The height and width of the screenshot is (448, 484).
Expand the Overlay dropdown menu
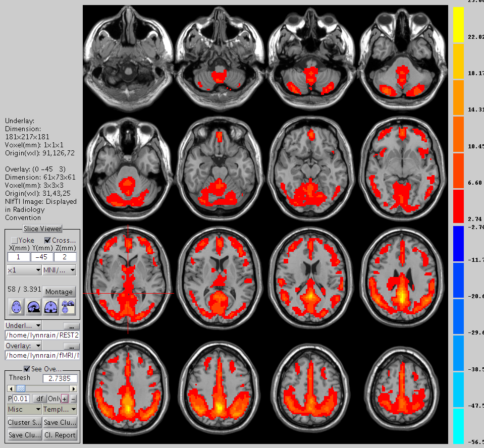click(x=23, y=346)
